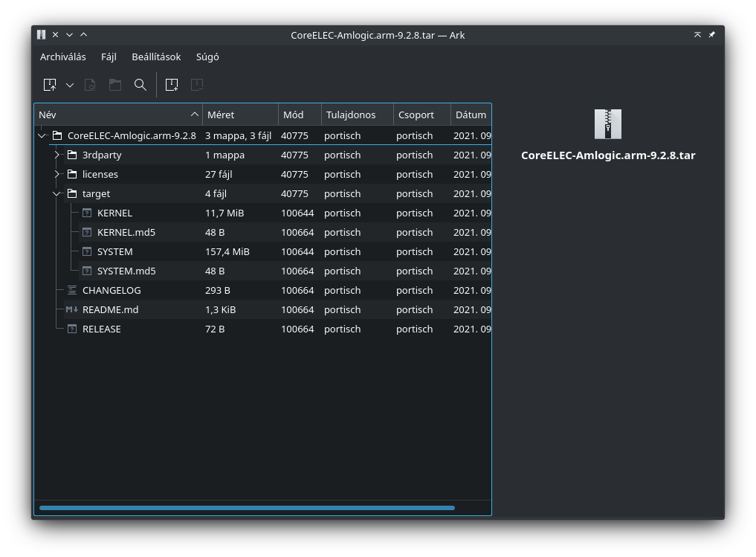This screenshot has width=756, height=557.
Task: Click the '1,3 KiB' size cell
Action: (220, 309)
